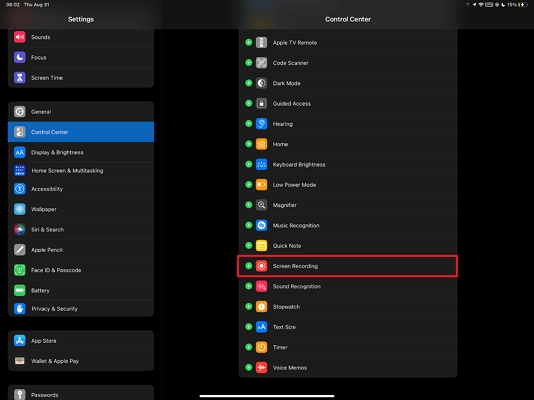Click the Apple TV Remote icon

pyautogui.click(x=261, y=43)
